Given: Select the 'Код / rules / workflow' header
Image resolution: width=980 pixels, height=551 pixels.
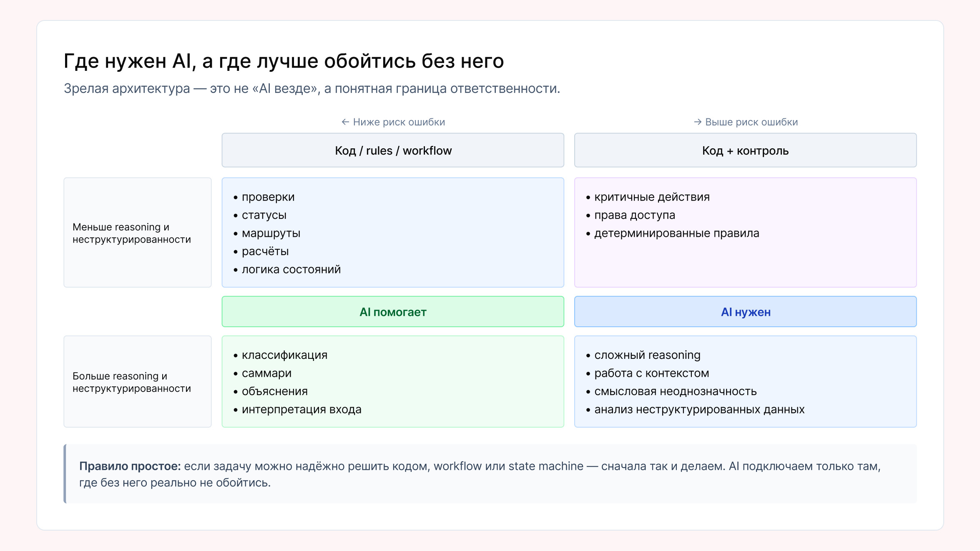Looking at the screenshot, I should pyautogui.click(x=393, y=150).
